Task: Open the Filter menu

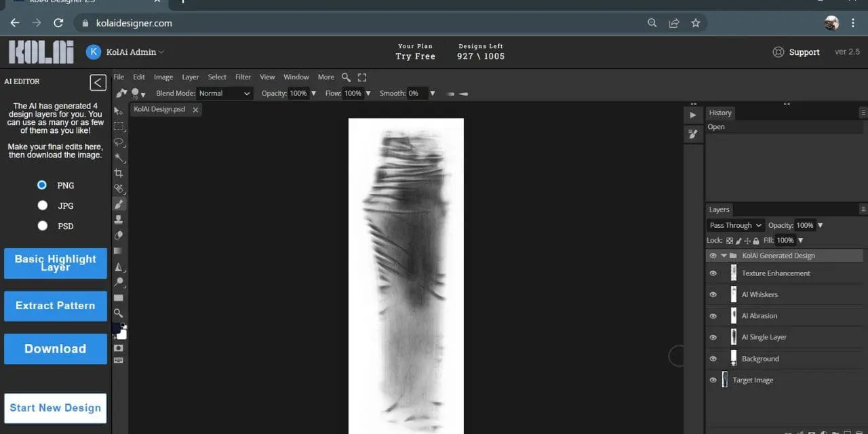Action: [243, 77]
